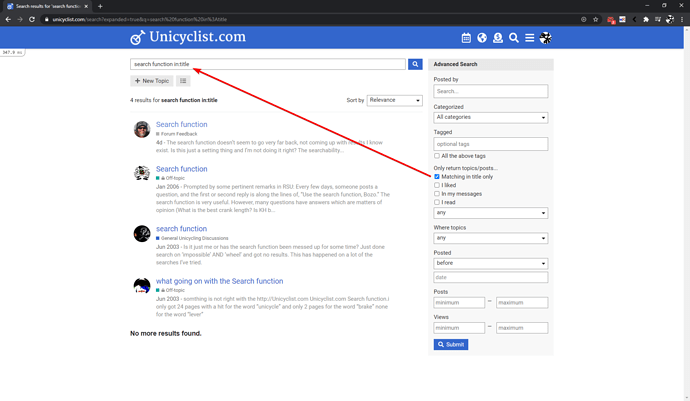
Task: Select the Search results browser tab
Action: [x=46, y=6]
